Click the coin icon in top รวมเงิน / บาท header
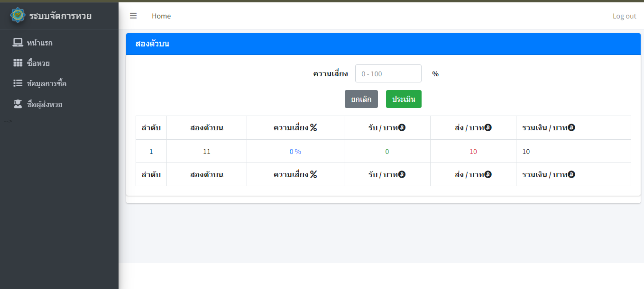 click(x=571, y=127)
